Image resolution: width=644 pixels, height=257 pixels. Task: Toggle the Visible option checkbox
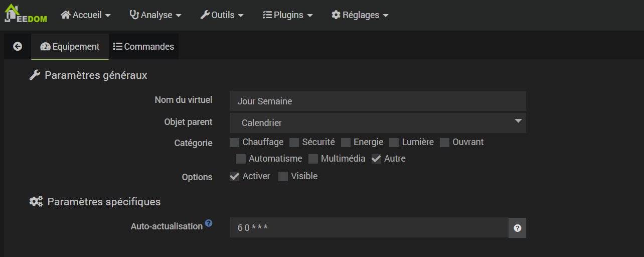point(283,177)
